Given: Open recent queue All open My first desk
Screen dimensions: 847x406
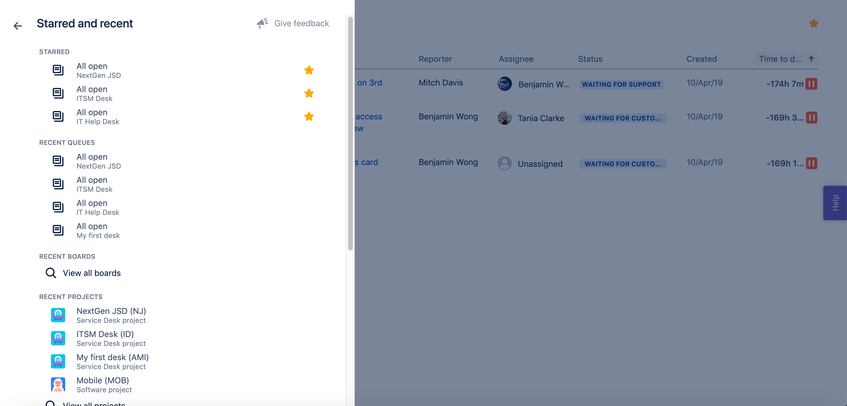Looking at the screenshot, I should [x=92, y=230].
